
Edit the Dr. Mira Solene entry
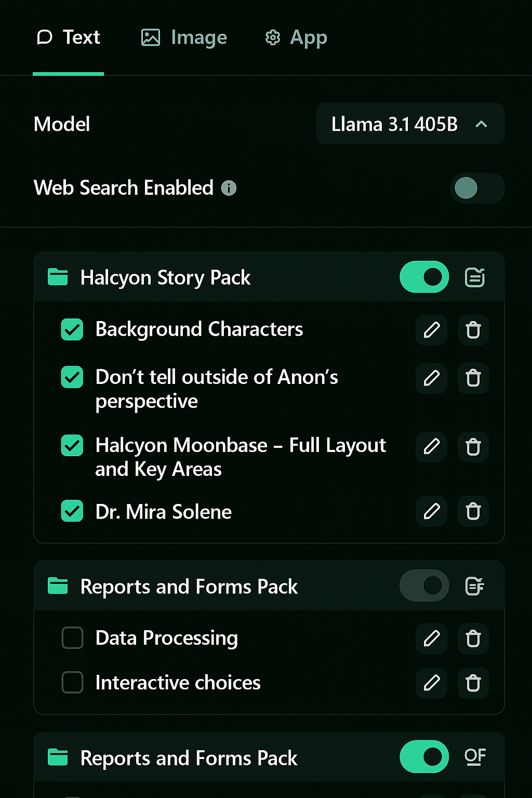(x=432, y=512)
